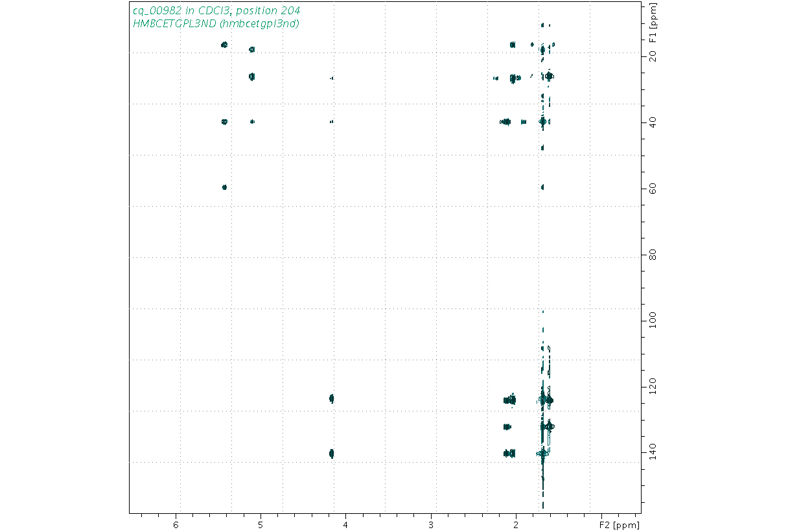Pick the cross peak at 2.1 ppm F2, 131 ppm F1
812x532 pixels.
point(507,427)
